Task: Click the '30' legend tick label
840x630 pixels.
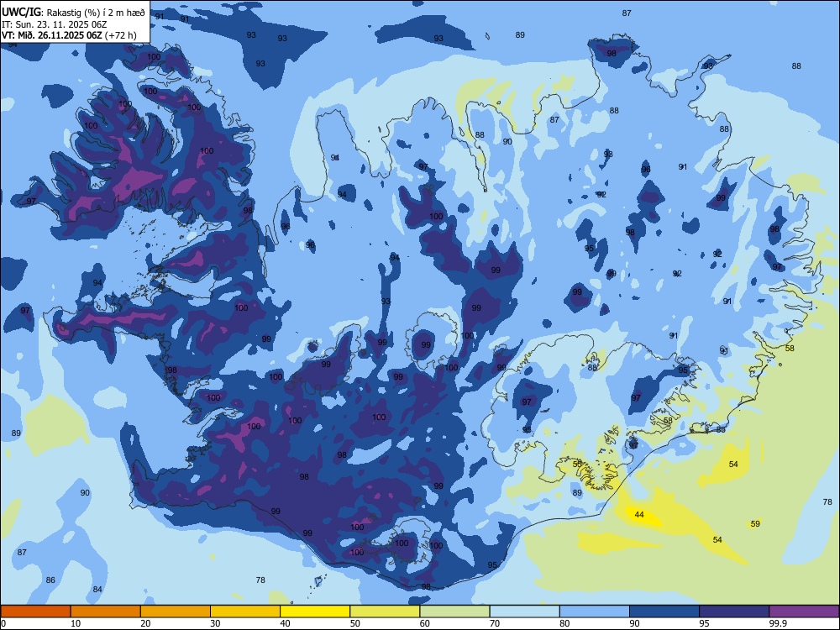Action: [x=215, y=623]
